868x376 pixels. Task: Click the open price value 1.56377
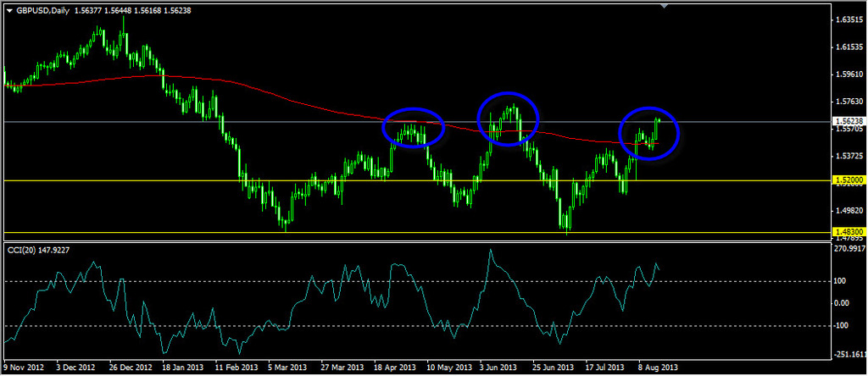88,10
